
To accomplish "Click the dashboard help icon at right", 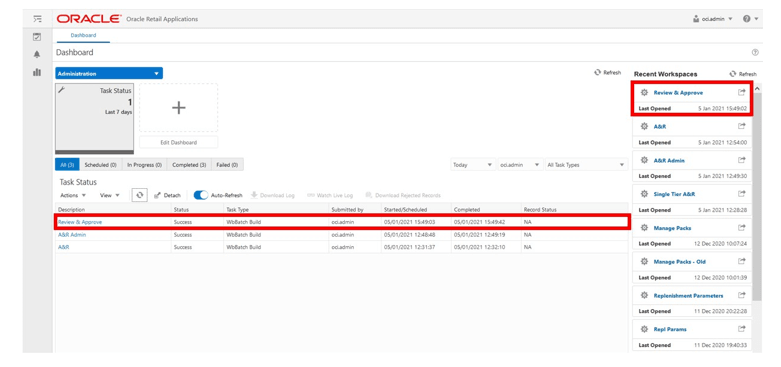I will (x=755, y=52).
